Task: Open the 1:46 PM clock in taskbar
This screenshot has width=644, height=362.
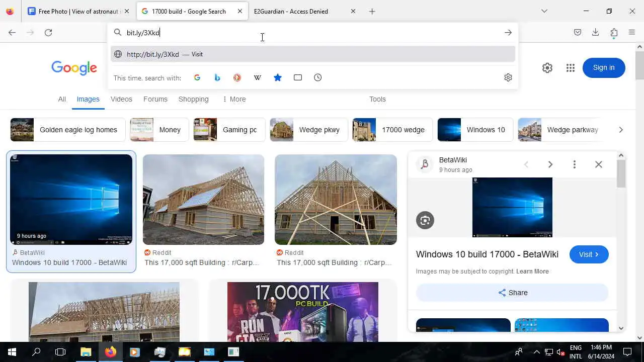Action: click(x=601, y=352)
